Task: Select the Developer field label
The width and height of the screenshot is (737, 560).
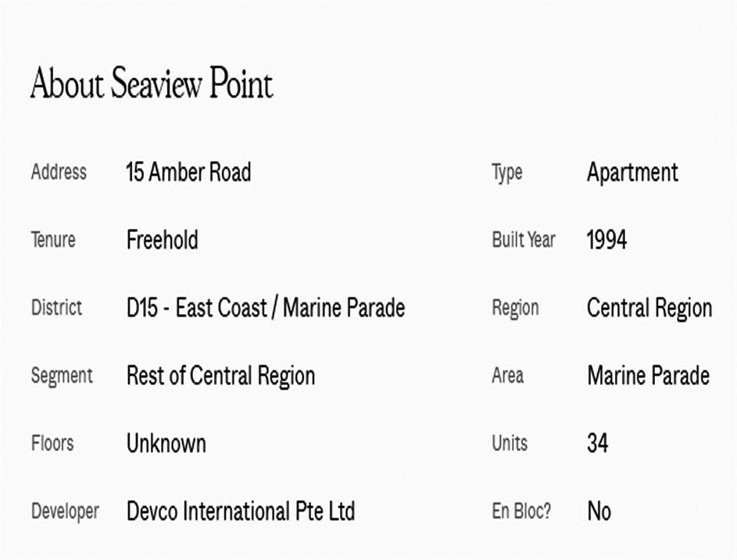Action: click(x=65, y=512)
